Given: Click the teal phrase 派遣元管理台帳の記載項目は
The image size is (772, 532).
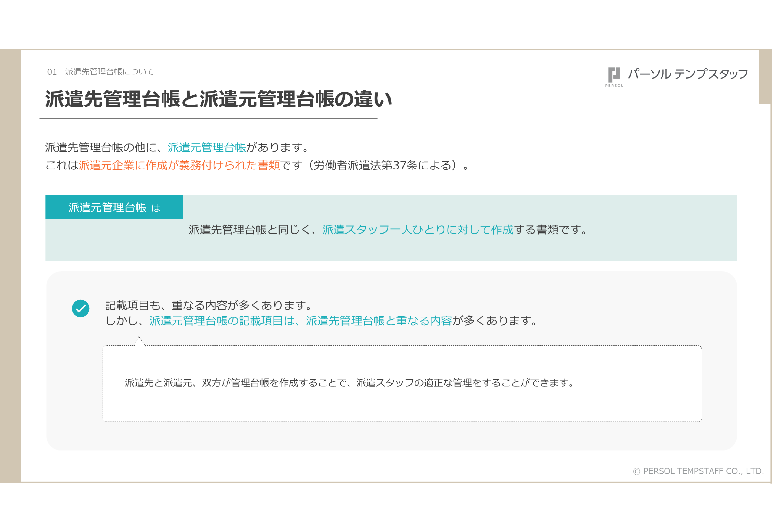Looking at the screenshot, I should click(x=222, y=321).
